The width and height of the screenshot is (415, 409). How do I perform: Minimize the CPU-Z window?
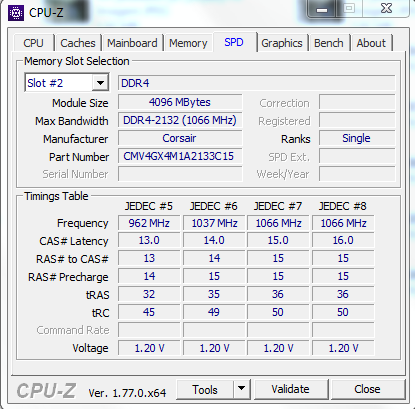[322, 9]
